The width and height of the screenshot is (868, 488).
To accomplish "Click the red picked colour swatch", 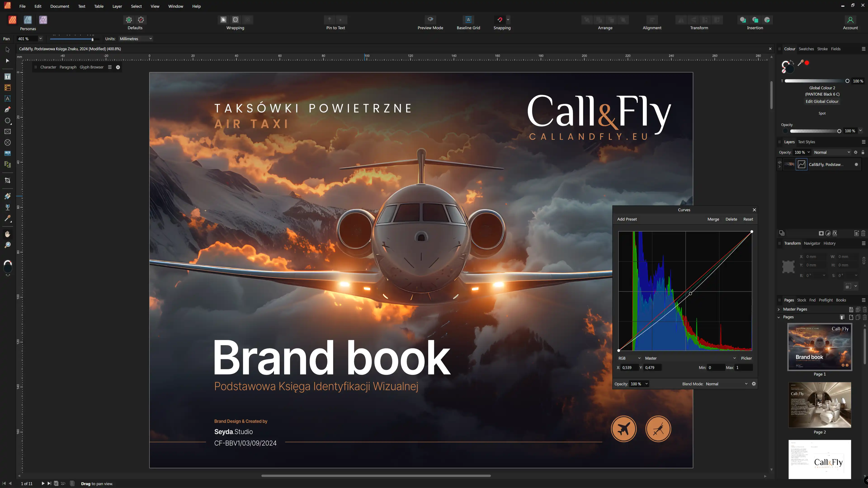I will click(x=807, y=63).
